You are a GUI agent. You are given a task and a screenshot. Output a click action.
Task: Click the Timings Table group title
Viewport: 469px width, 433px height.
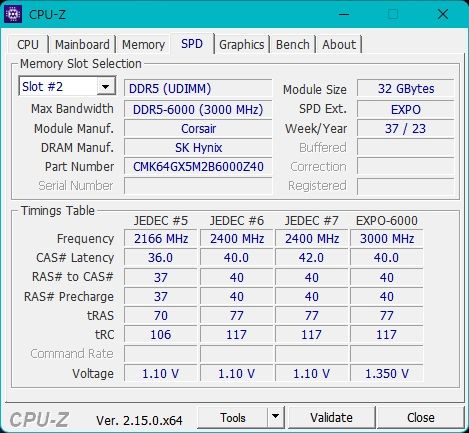click(58, 211)
